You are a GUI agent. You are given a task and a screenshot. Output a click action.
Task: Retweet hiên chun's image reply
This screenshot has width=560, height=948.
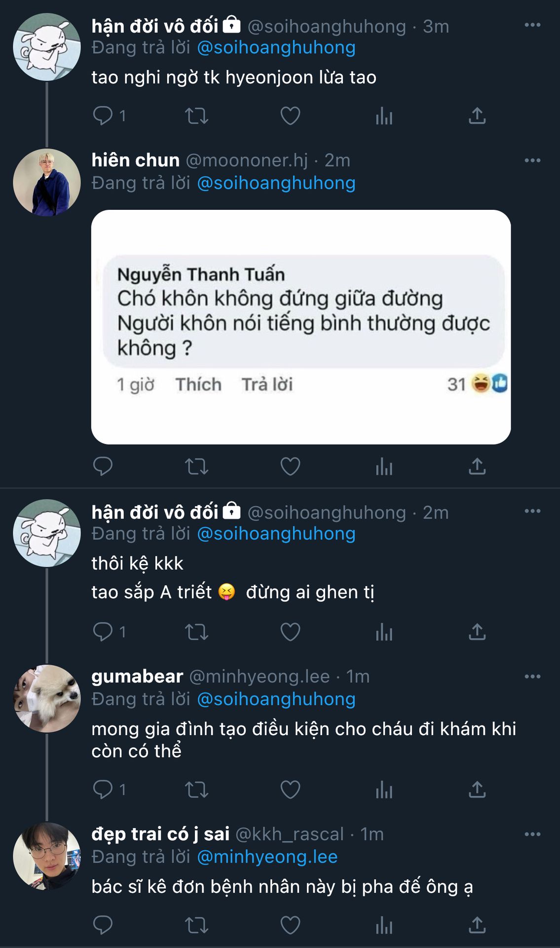196,466
